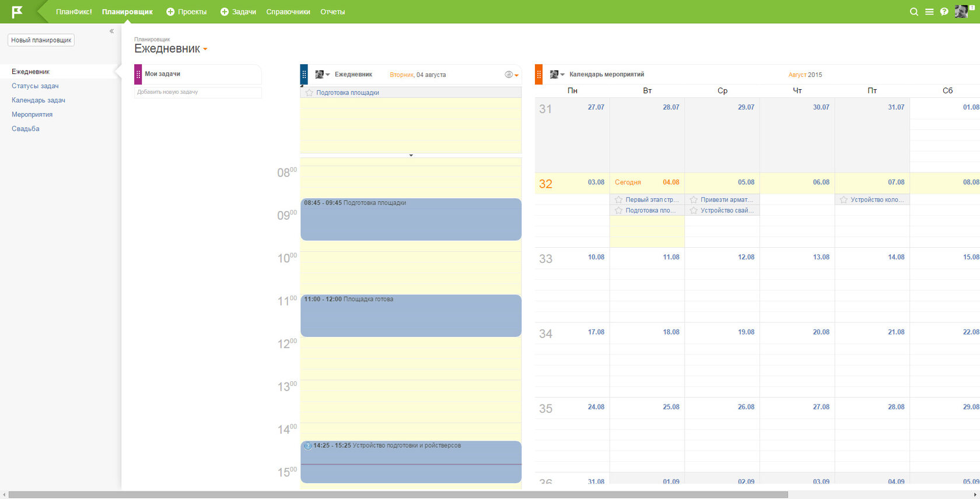This screenshot has width=980, height=499.
Task: Click horizontal scrollbar at bottom
Action: 398,494
